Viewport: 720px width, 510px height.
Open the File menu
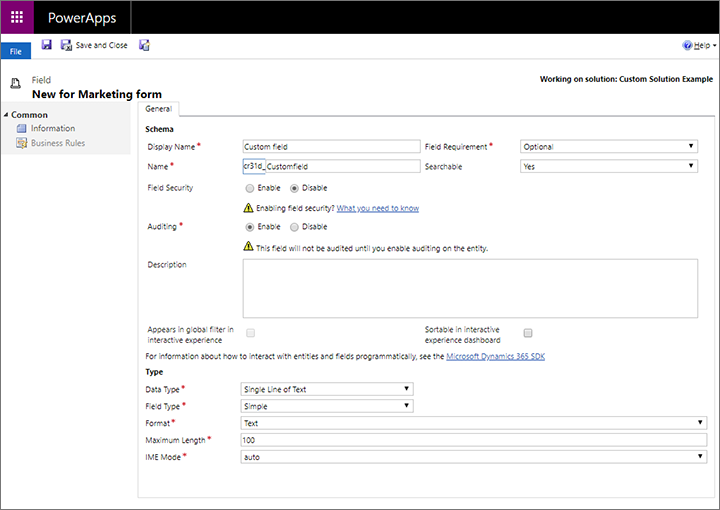coord(16,51)
